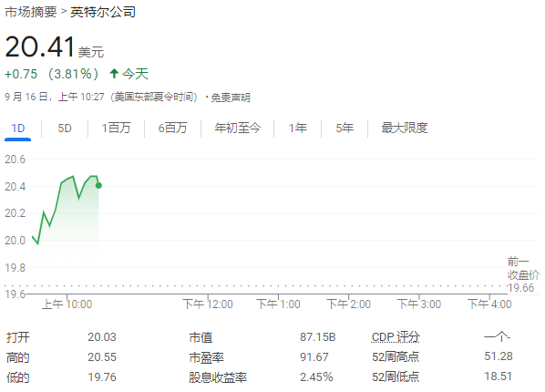Click the 下午 2:00 axis label

point(349,304)
